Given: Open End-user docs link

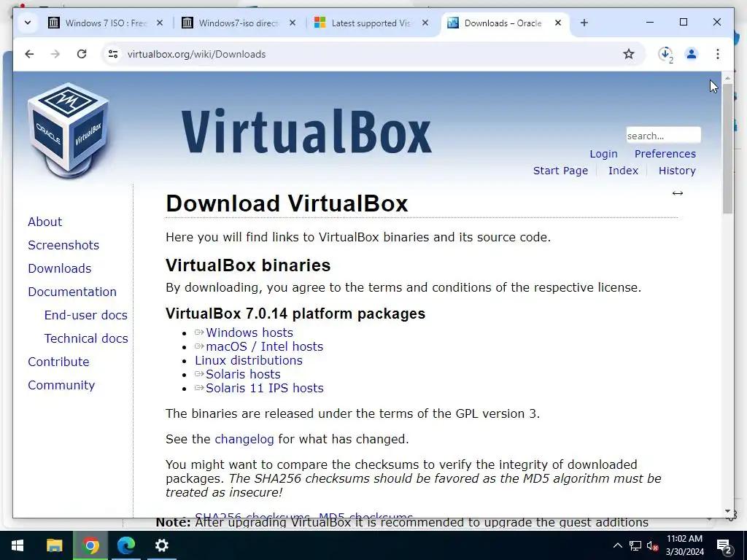Looking at the screenshot, I should (86, 315).
